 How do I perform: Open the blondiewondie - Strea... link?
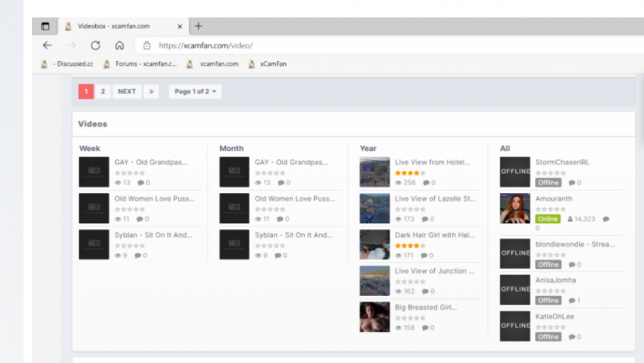(x=575, y=244)
